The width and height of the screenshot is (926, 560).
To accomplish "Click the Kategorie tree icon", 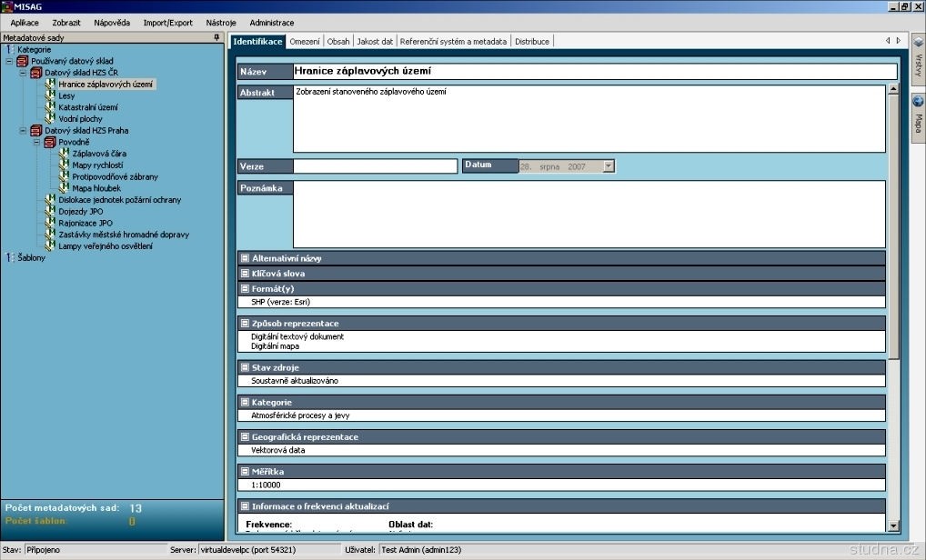I will [x=10, y=50].
